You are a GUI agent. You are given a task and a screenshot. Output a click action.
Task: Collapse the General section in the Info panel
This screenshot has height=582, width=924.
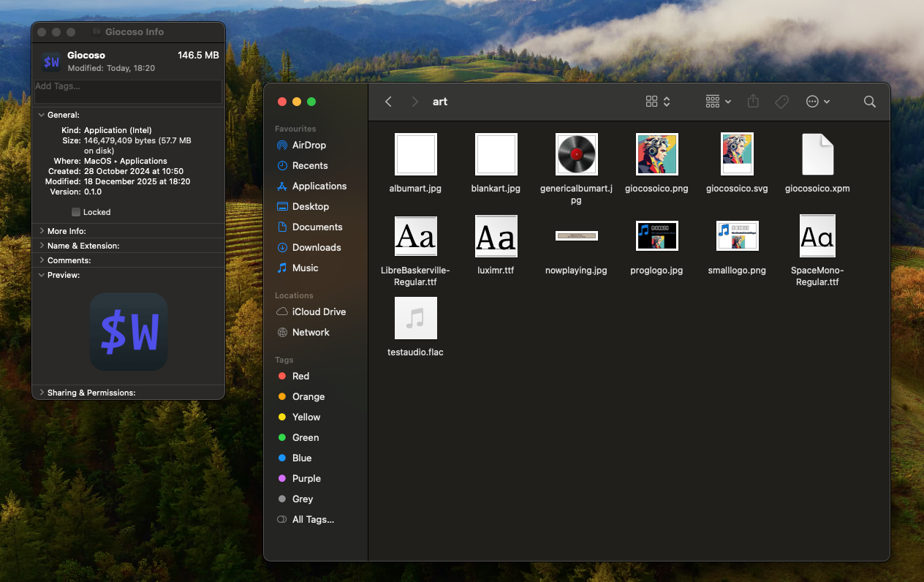point(42,115)
